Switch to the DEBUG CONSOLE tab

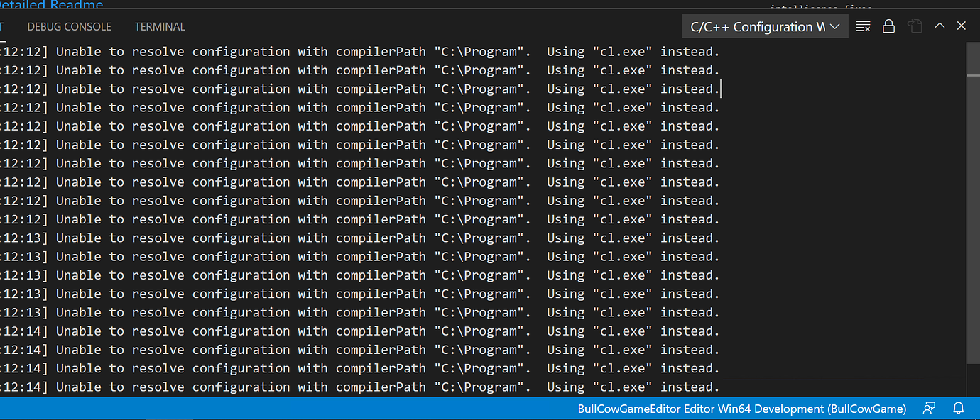coord(69,26)
